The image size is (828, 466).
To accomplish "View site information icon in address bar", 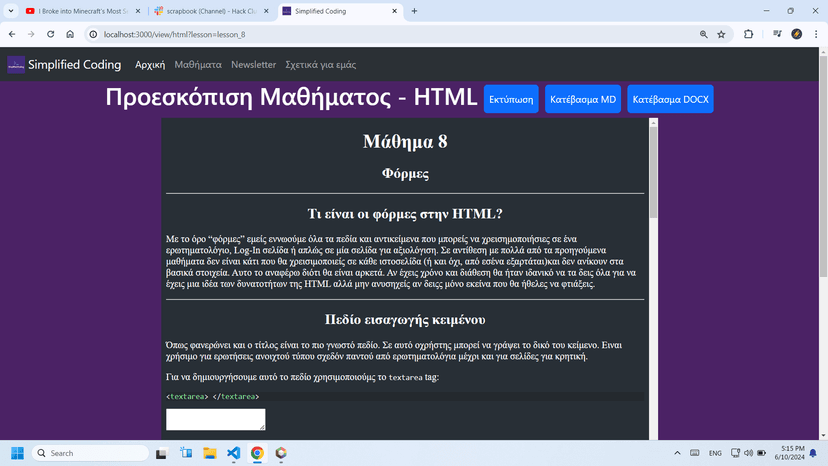I will click(93, 34).
